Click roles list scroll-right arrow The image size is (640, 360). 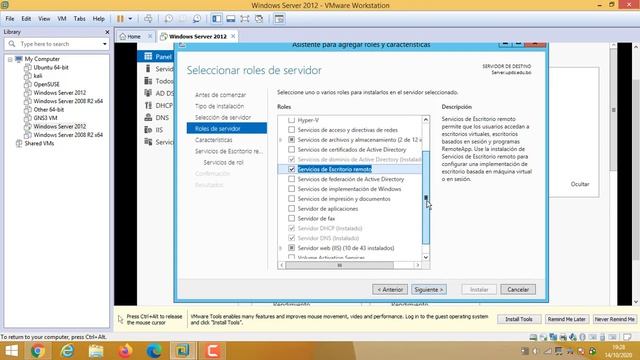[x=418, y=265]
